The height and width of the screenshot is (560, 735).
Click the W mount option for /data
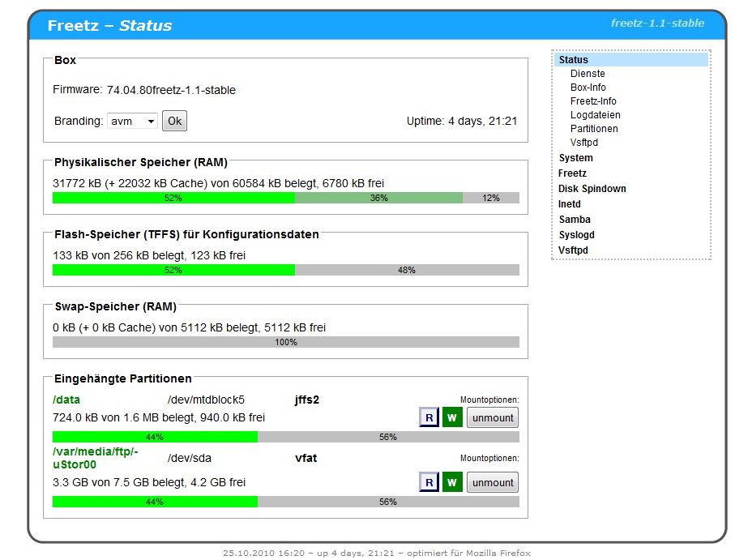(x=451, y=417)
